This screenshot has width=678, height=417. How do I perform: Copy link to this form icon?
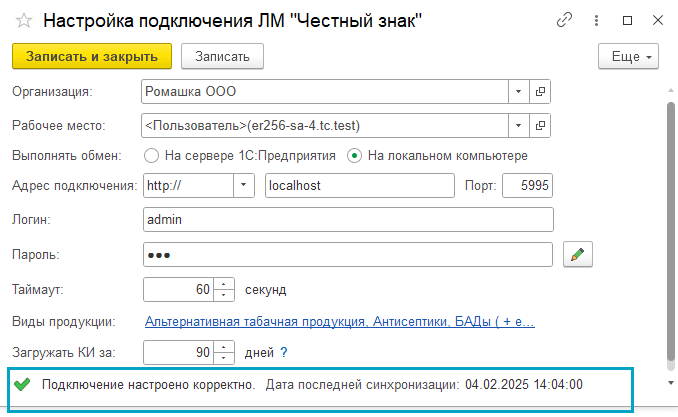click(x=565, y=20)
